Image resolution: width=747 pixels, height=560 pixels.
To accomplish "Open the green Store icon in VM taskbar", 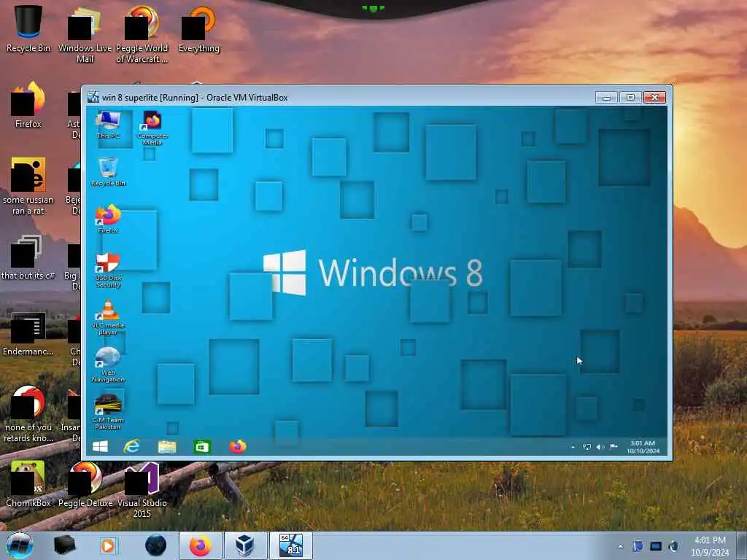I will [202, 447].
